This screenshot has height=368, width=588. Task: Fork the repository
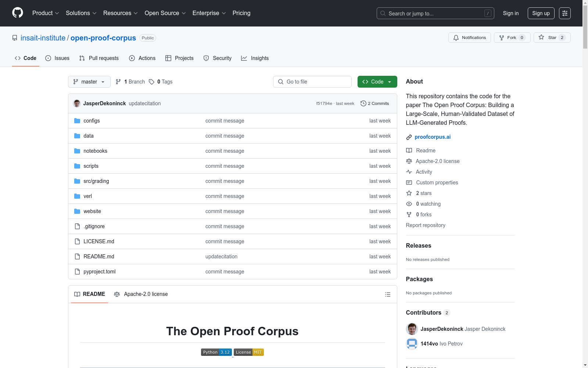point(512,38)
